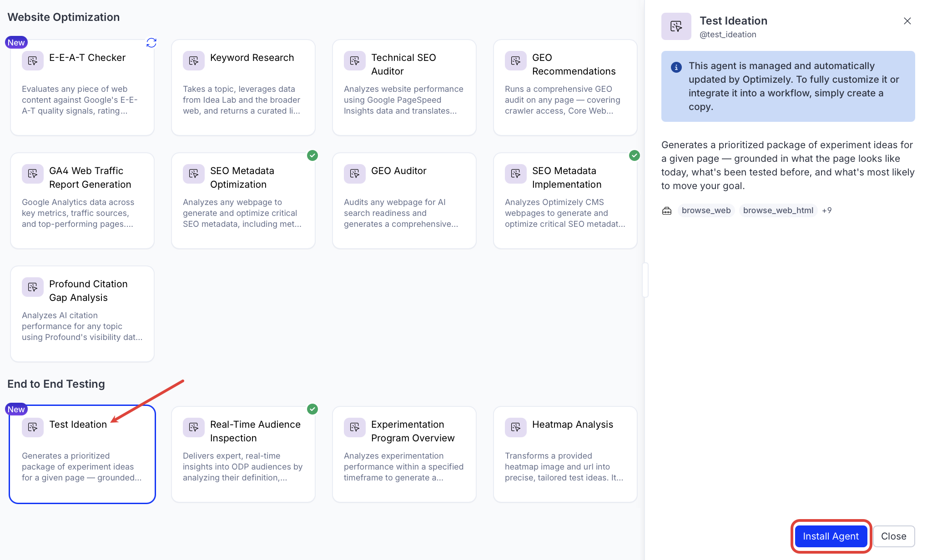Dismiss the Test Ideation panel with X

[907, 21]
